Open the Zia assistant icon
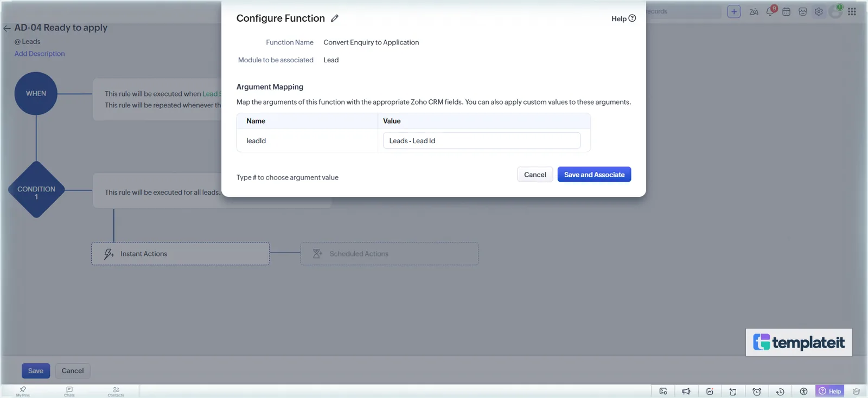868x398 pixels. 754,11
